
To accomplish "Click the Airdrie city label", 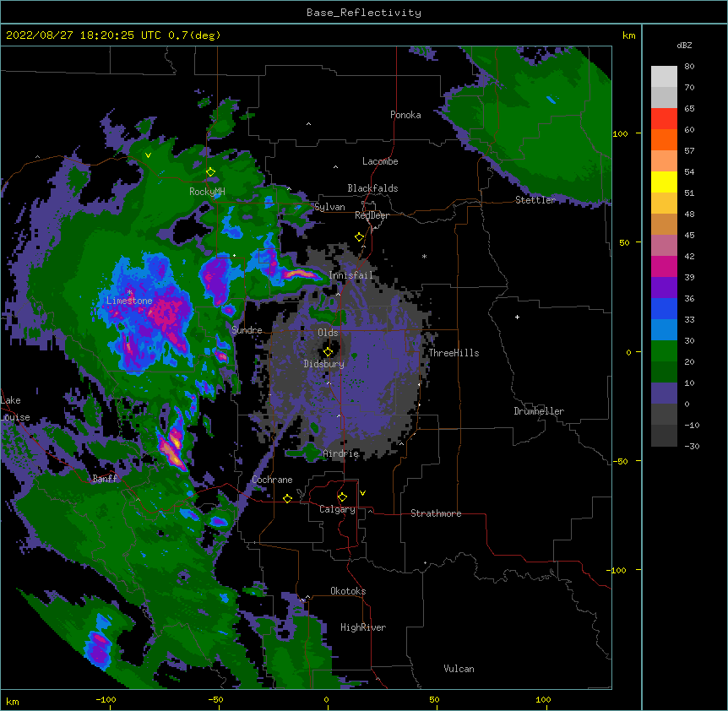I will (x=340, y=453).
